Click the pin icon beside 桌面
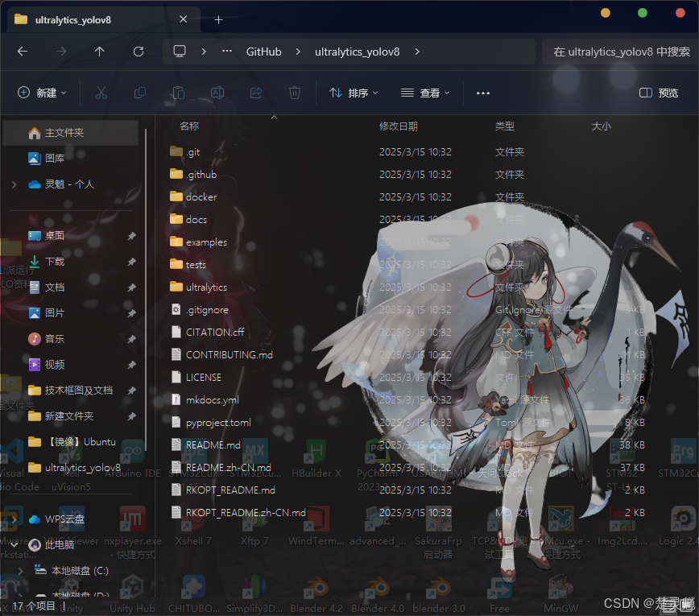 tap(131, 236)
